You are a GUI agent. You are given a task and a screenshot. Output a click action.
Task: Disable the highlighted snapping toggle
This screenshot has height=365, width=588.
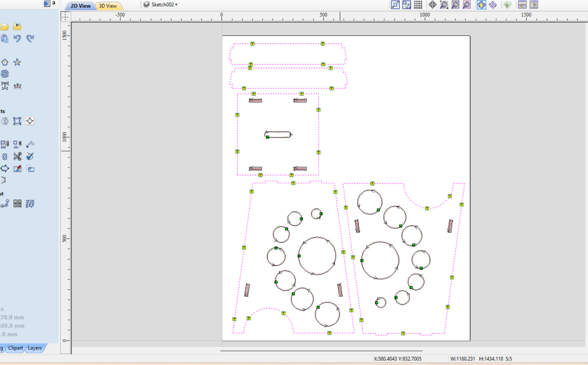pos(481,5)
